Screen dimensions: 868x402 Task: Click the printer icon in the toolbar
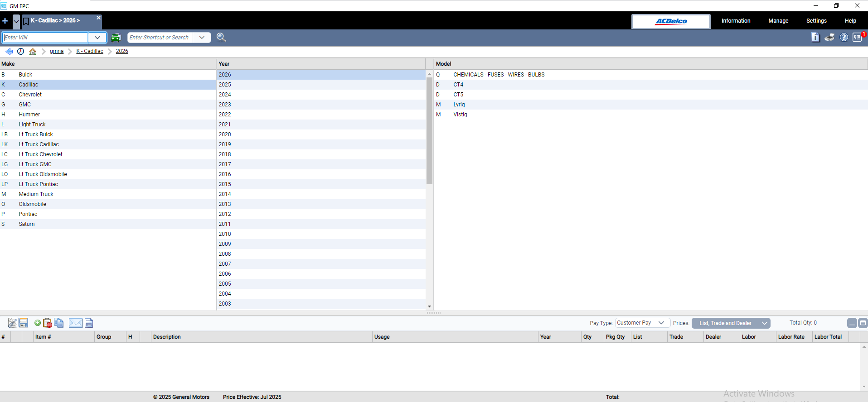click(x=829, y=38)
